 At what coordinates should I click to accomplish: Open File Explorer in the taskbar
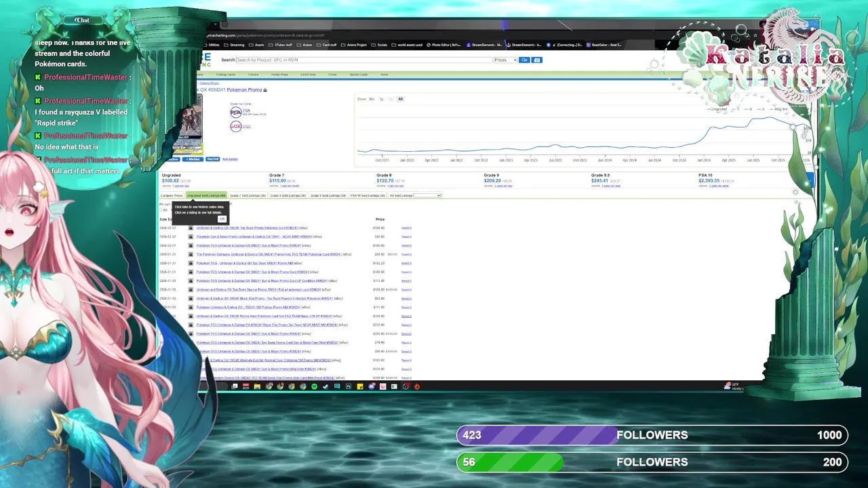pyautogui.click(x=257, y=386)
